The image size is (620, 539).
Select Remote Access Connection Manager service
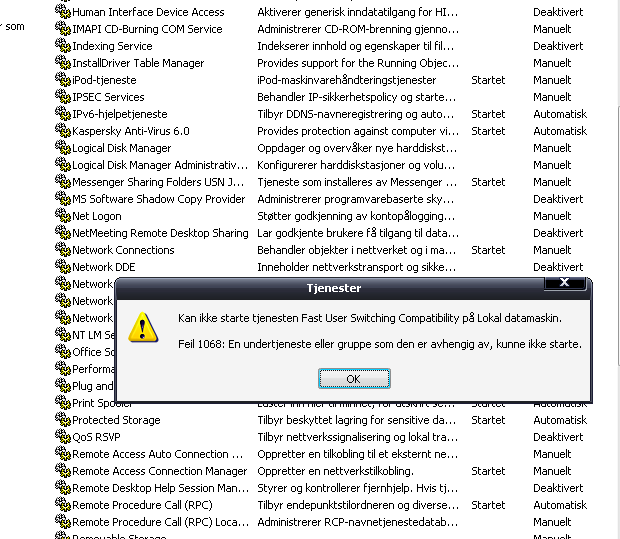[x=160, y=471]
